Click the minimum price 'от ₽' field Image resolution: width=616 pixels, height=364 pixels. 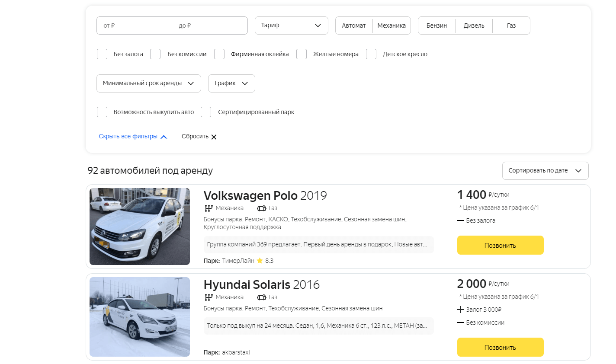pyautogui.click(x=134, y=26)
